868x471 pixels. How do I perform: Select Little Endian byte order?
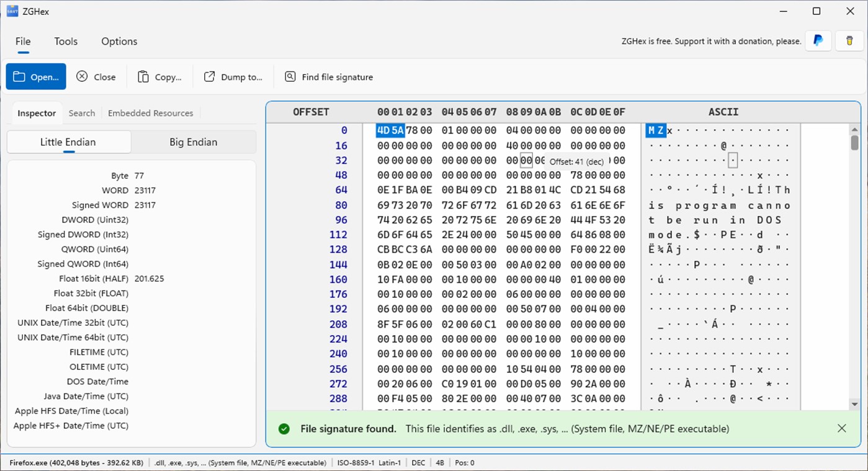tap(68, 142)
